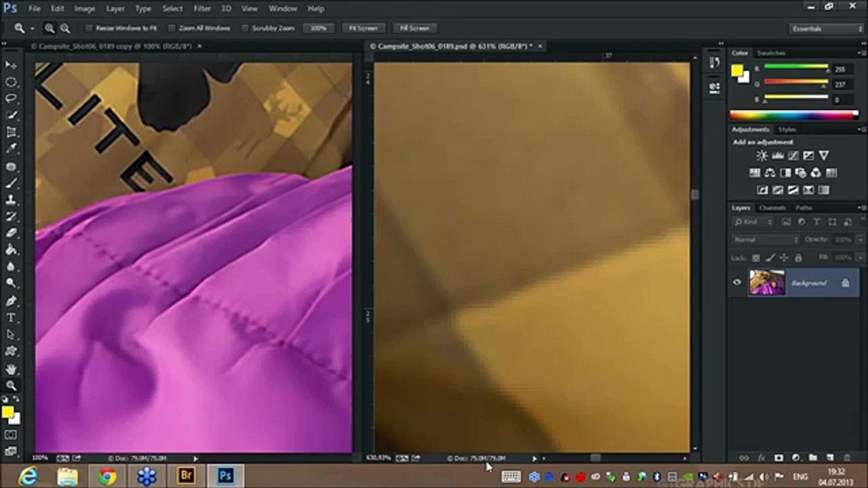Click Zoom In icon in options bar
868x488 pixels.
coord(50,28)
